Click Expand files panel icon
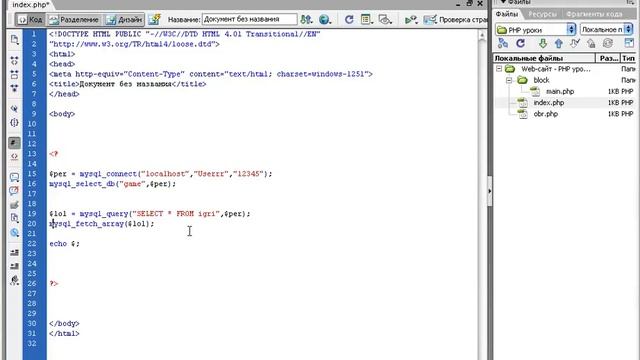The width and height of the screenshot is (640, 360). [629, 43]
